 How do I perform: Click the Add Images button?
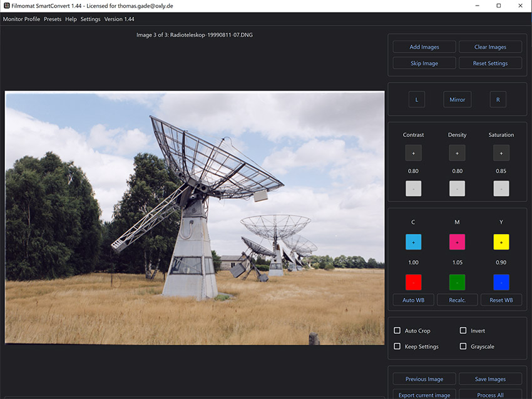(424, 47)
